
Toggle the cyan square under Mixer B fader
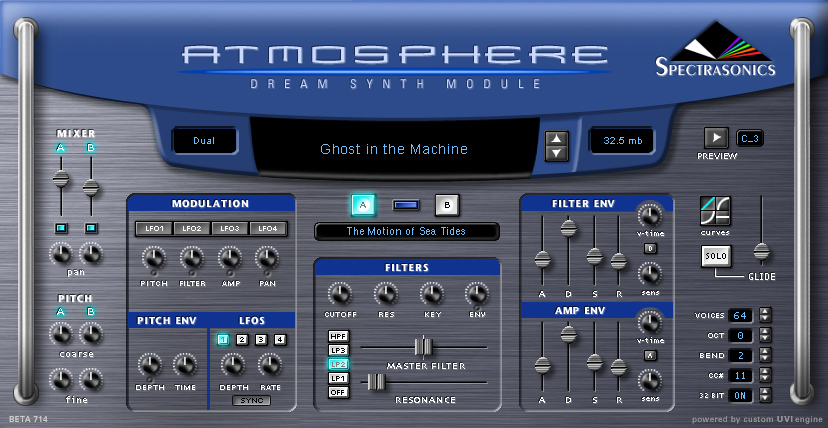[91, 228]
